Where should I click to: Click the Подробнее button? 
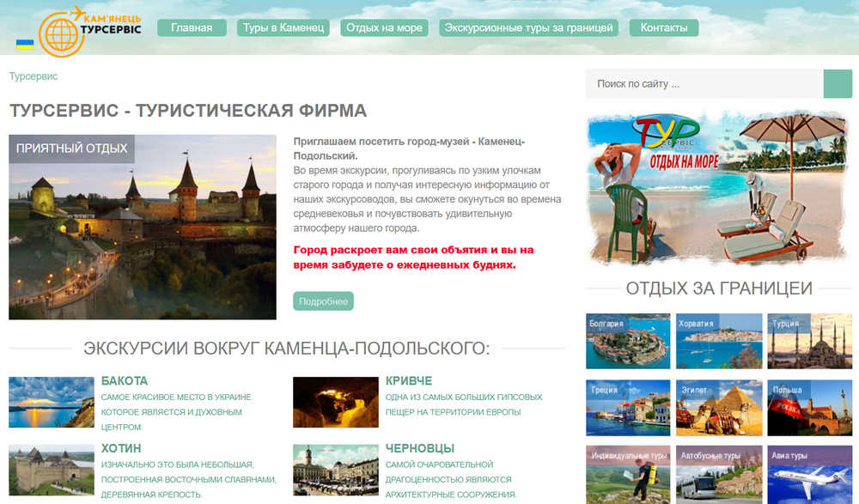(324, 301)
